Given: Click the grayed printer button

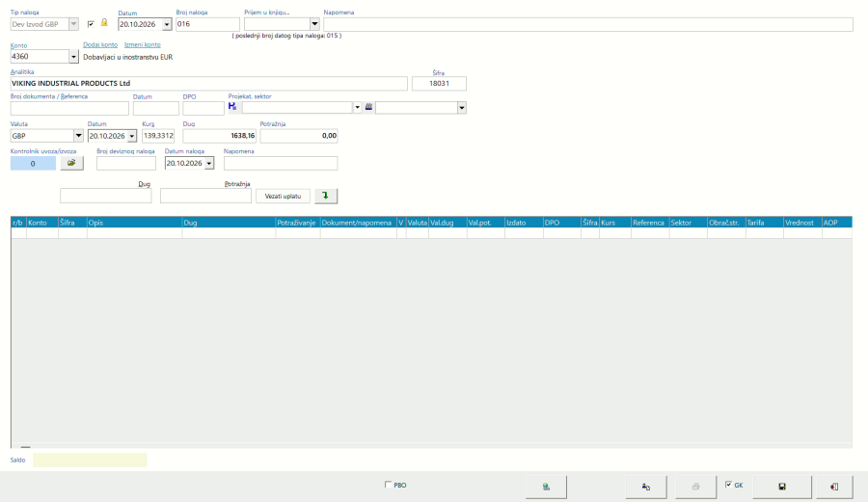Looking at the screenshot, I should pyautogui.click(x=695, y=487).
